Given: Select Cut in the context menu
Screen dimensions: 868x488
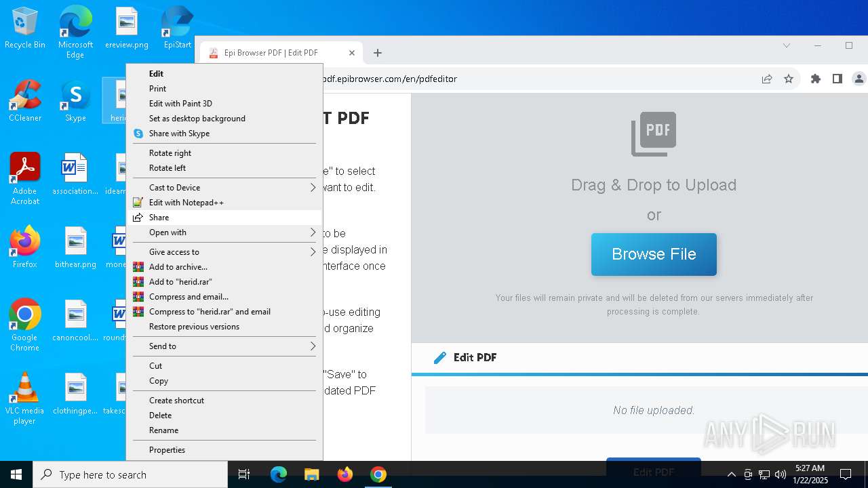Looking at the screenshot, I should click(224, 366).
